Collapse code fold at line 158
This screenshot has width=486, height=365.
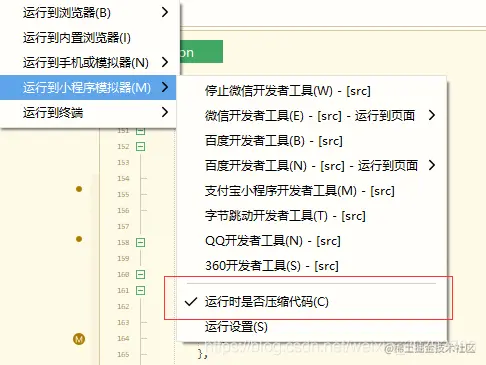pos(141,242)
